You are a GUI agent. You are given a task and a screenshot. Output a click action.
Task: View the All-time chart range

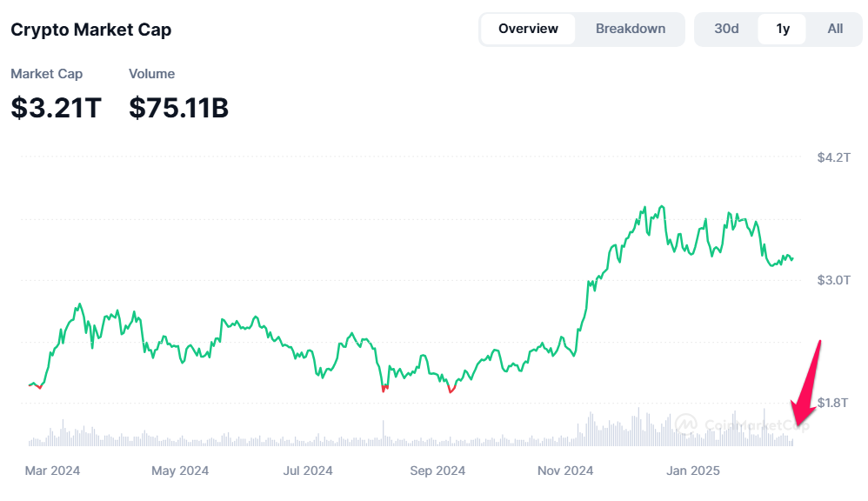pos(833,28)
